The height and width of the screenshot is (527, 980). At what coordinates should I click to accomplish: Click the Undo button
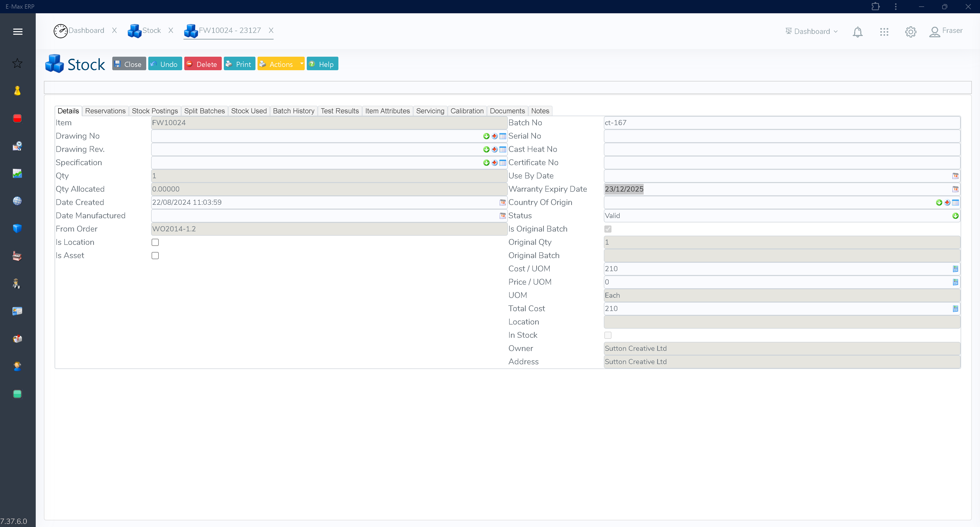pyautogui.click(x=165, y=64)
